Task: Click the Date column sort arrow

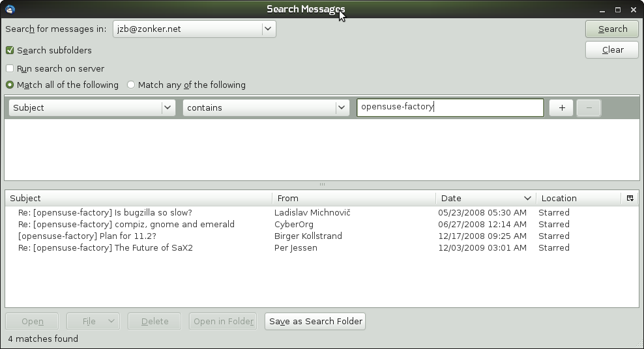Action: click(527, 199)
